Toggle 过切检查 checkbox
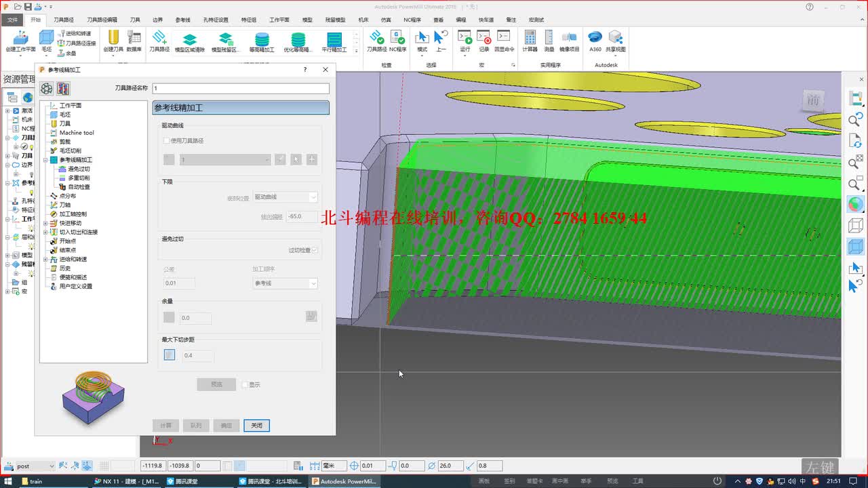Image resolution: width=868 pixels, height=488 pixels. pyautogui.click(x=315, y=250)
